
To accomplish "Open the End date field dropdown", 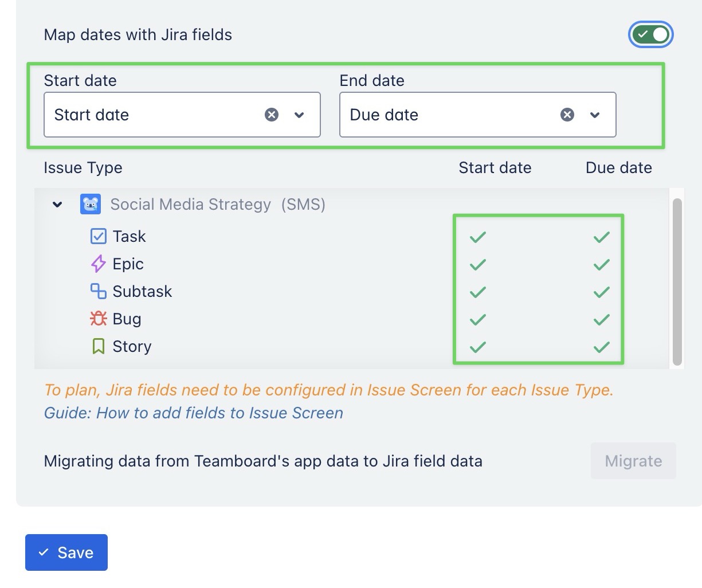I will tap(595, 115).
